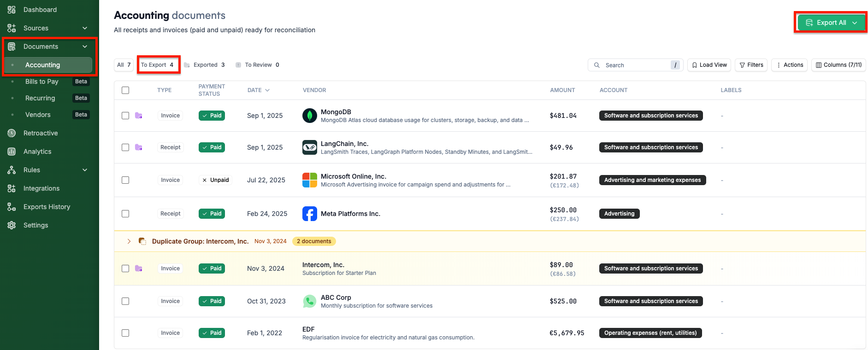This screenshot has height=350, width=868.
Task: Click the Filters button
Action: coord(751,65)
